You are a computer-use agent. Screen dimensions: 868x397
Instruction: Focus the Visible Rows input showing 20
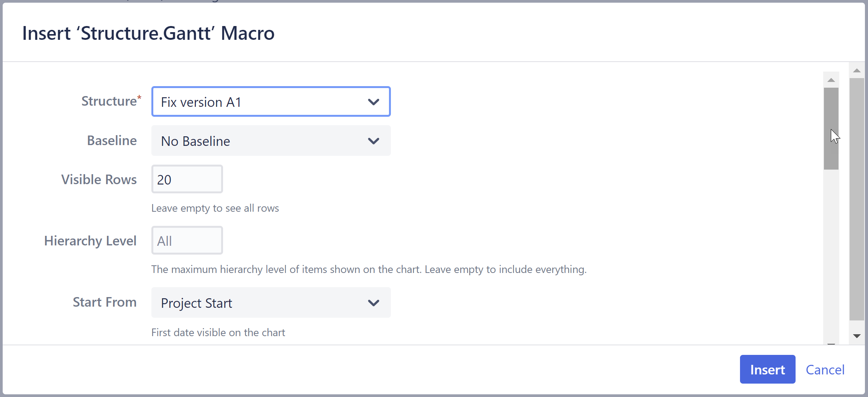[187, 179]
